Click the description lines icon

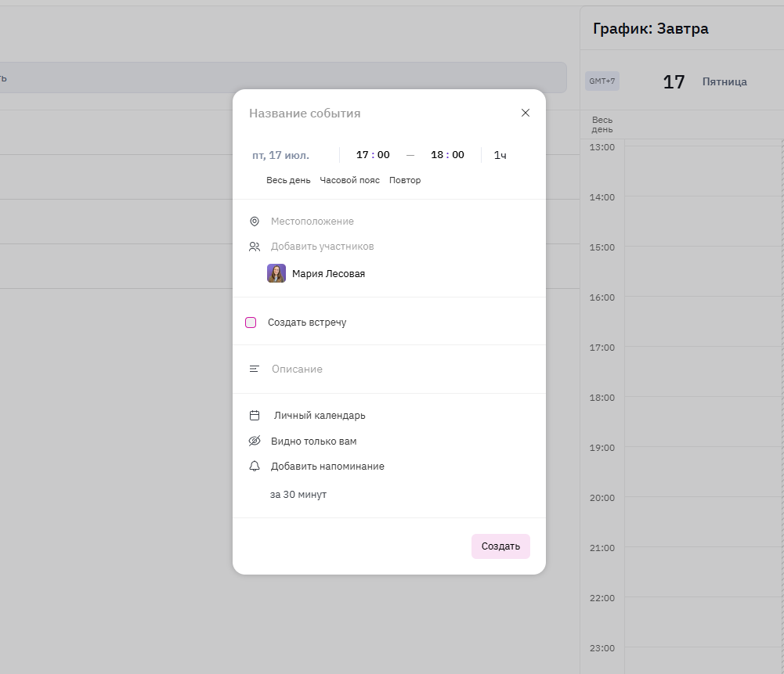click(x=254, y=369)
